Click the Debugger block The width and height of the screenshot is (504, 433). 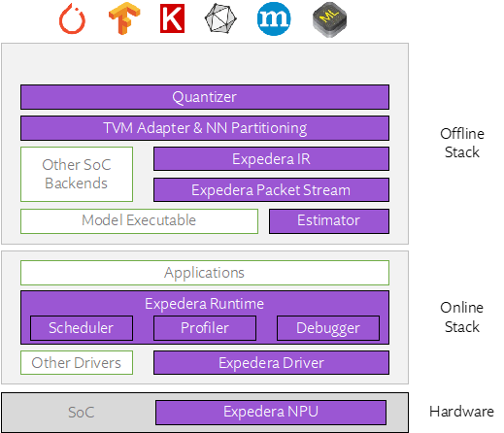coord(328,328)
